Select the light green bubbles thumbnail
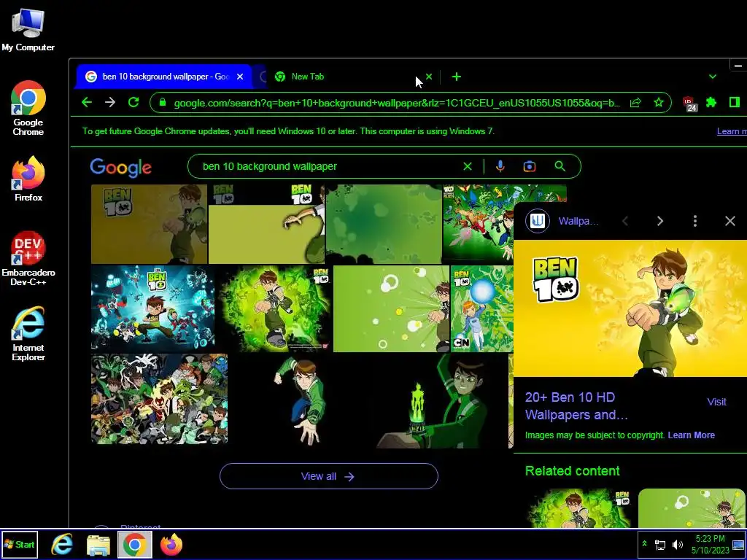The image size is (747, 560). click(x=392, y=308)
